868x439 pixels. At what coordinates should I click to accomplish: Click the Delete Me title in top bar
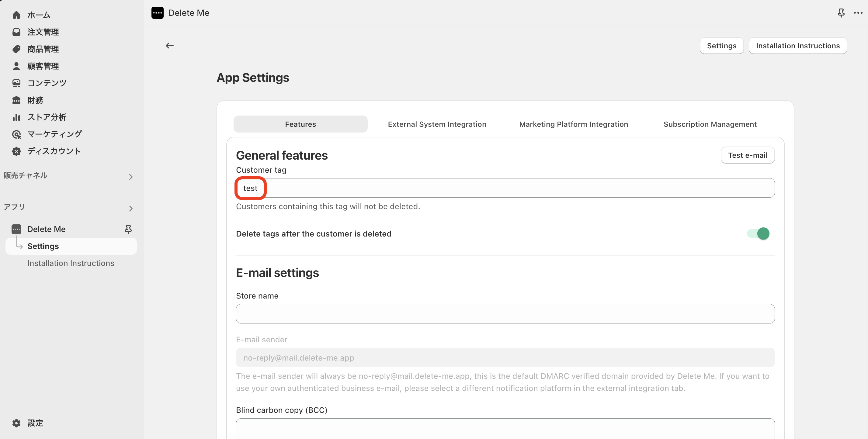189,13
